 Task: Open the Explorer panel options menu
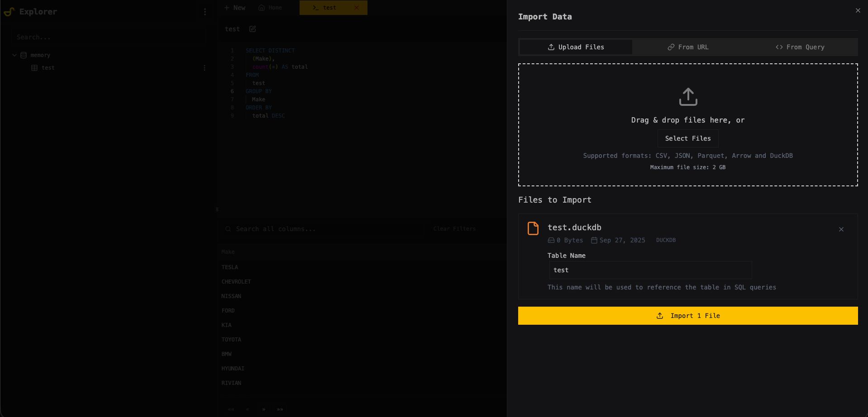tap(205, 11)
